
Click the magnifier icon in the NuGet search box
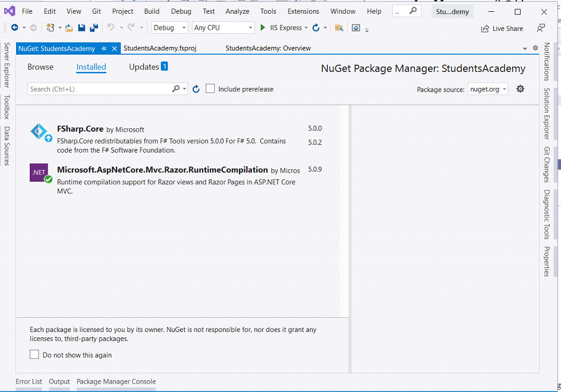[176, 88]
